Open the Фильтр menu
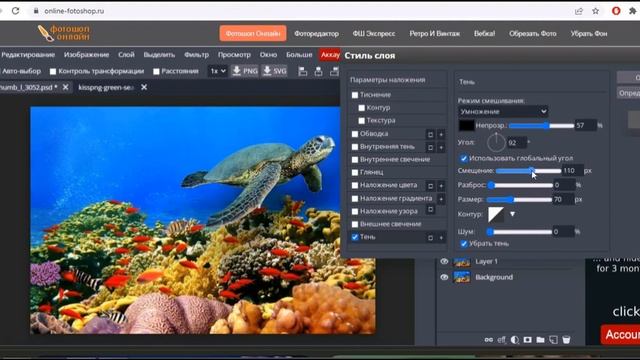Viewport: 640px width, 360px height. click(196, 55)
